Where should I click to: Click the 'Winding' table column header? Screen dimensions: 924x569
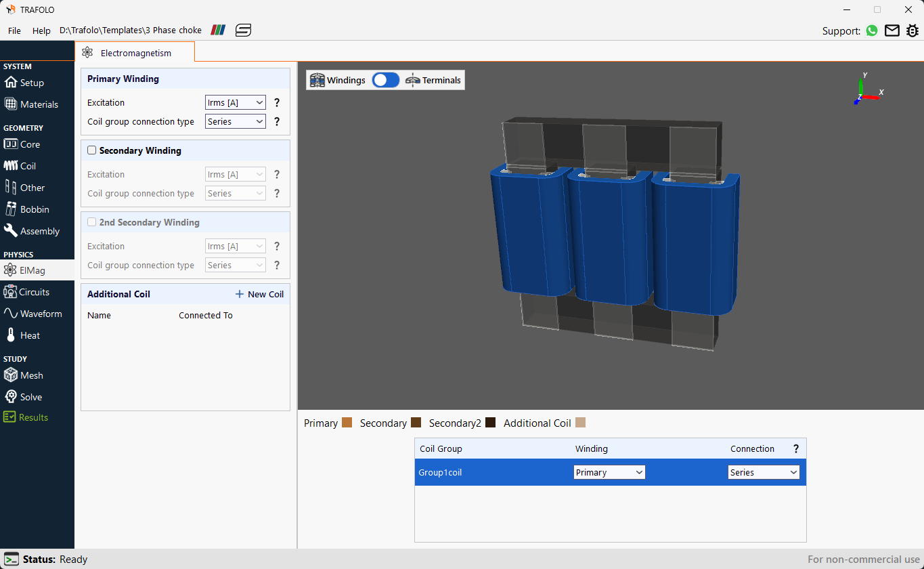[592, 449]
